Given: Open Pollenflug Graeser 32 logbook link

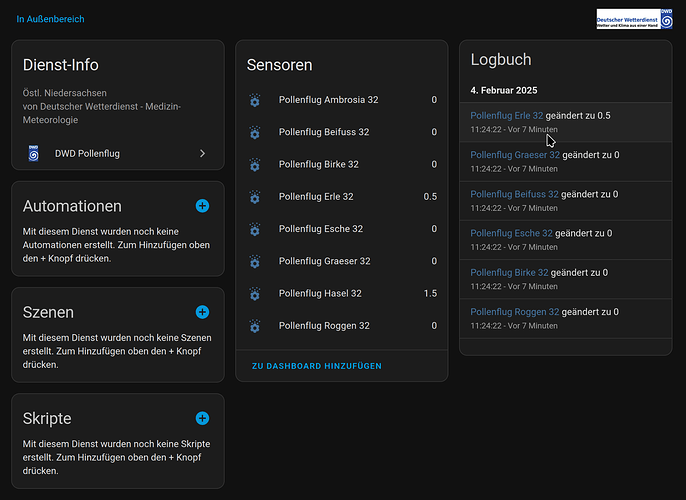Looking at the screenshot, I should pos(515,155).
